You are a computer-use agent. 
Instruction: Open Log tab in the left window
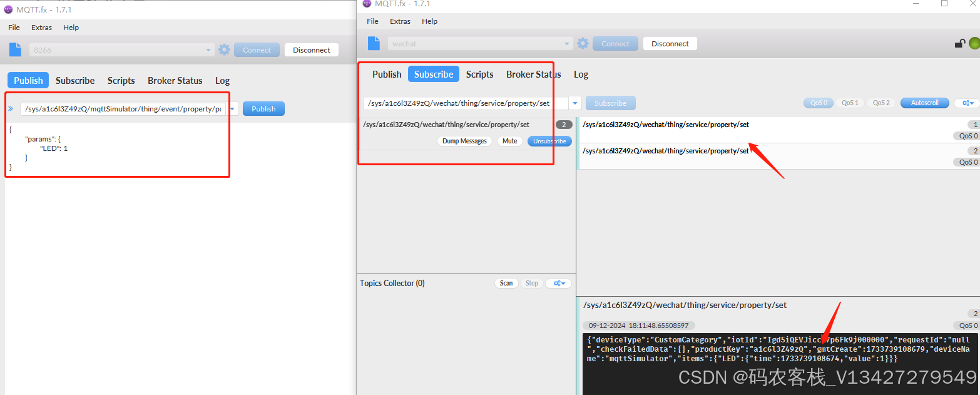click(x=222, y=80)
